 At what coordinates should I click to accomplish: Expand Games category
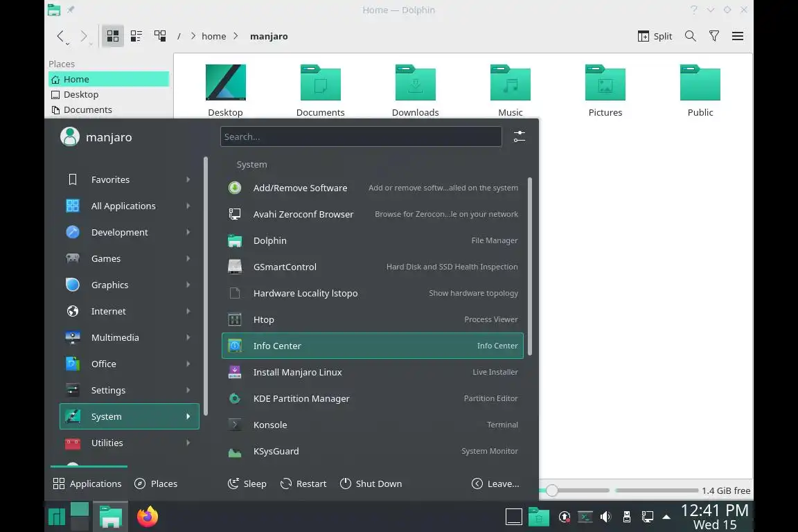[130, 258]
